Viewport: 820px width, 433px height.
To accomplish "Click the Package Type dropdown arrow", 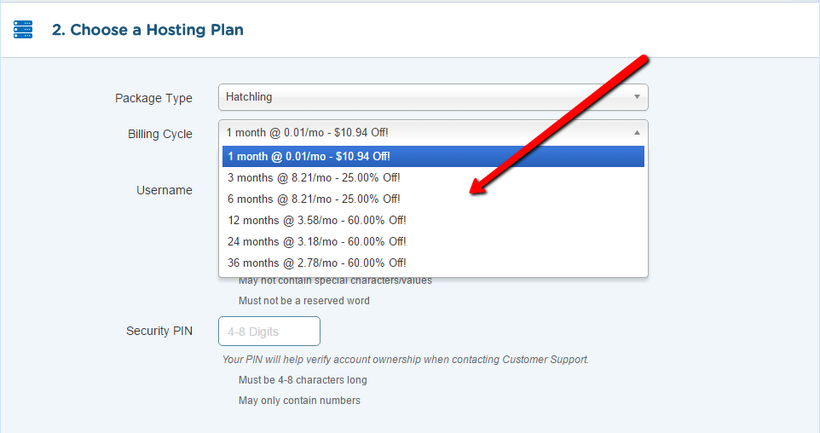I will coord(637,97).
